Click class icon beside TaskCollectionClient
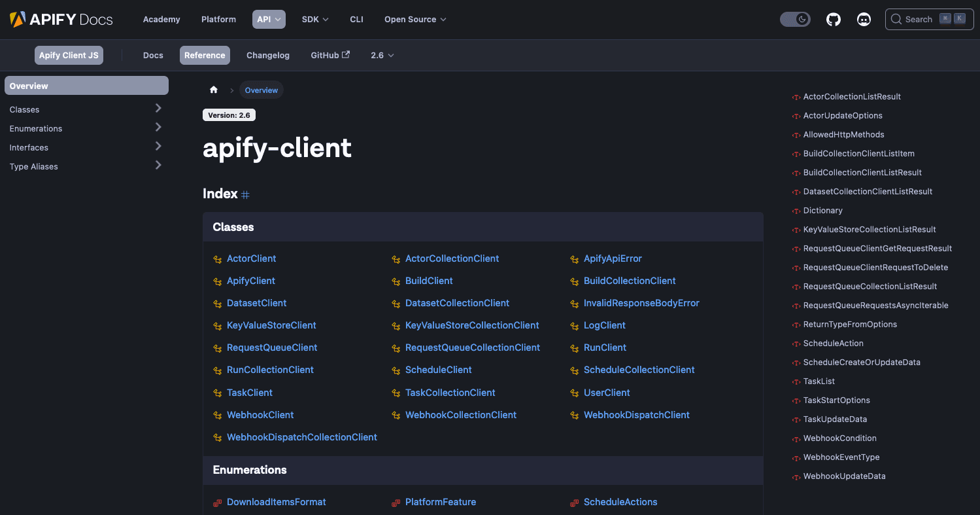The image size is (980, 515). click(396, 393)
